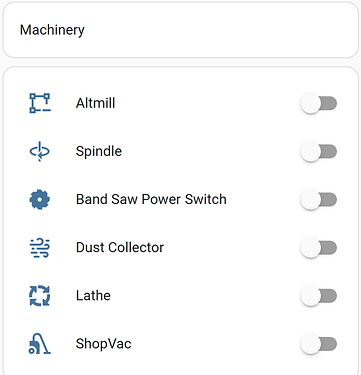Click the ShopVac vacuum cleaner icon

point(40,344)
